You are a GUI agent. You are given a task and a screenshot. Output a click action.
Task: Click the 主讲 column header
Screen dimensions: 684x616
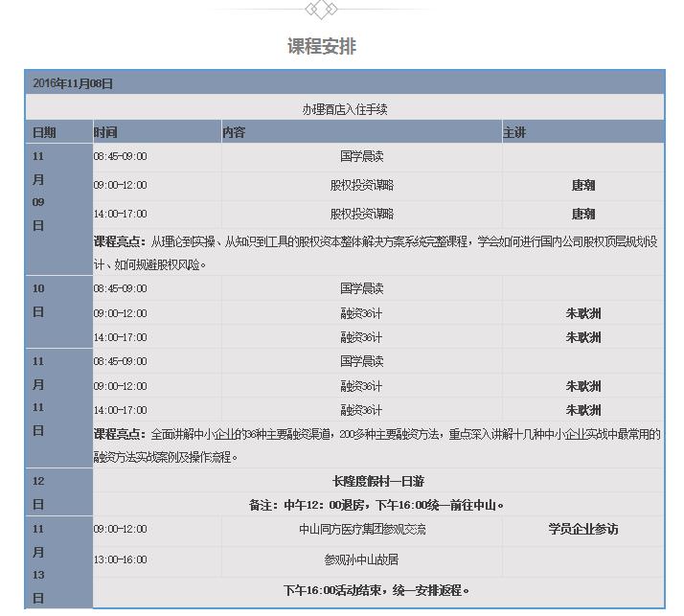[x=514, y=132]
